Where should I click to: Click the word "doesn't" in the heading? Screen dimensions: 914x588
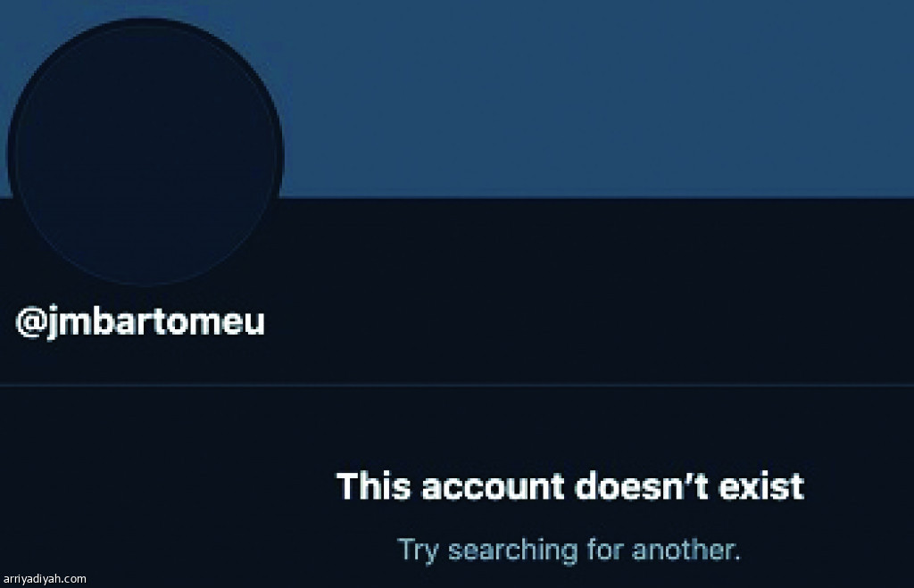tap(641, 486)
